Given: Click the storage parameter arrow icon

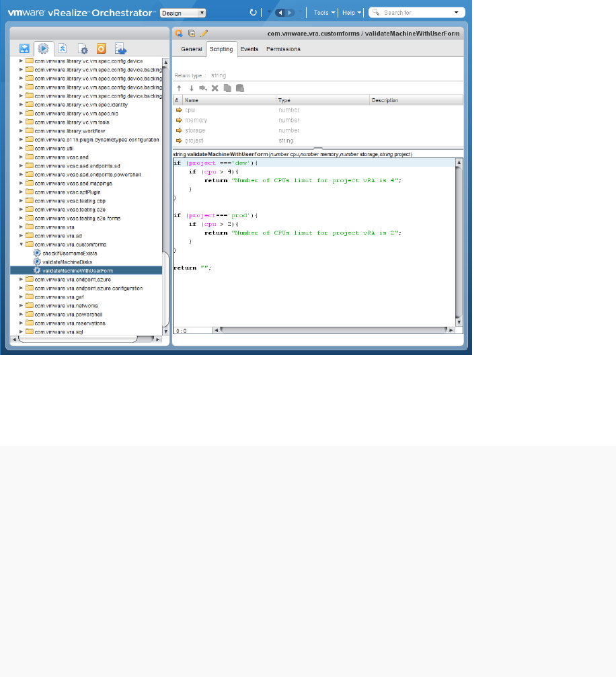Looking at the screenshot, I should pyautogui.click(x=179, y=130).
